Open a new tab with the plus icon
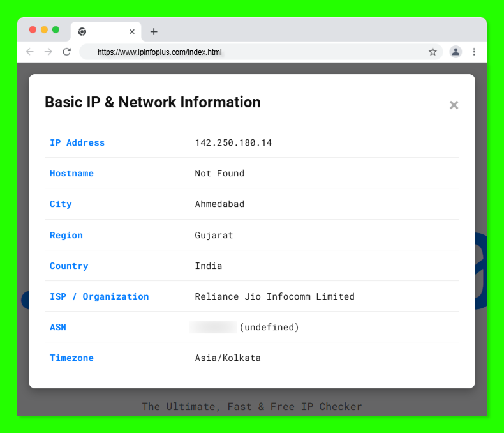This screenshot has width=504, height=433. tap(154, 31)
